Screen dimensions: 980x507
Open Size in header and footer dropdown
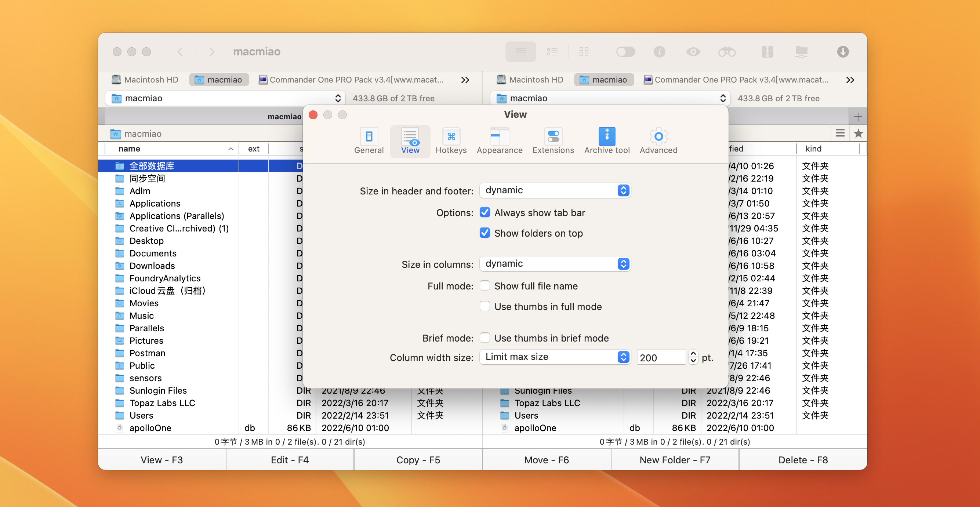click(x=555, y=190)
